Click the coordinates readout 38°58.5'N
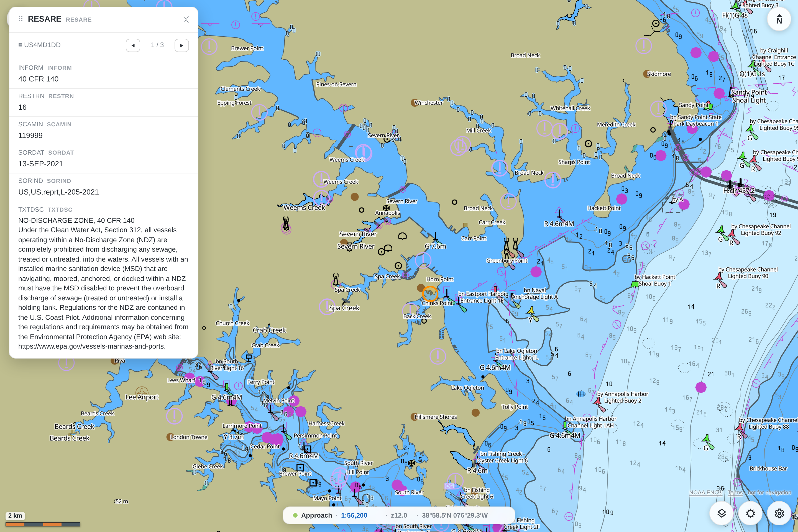Image resolution: width=798 pixels, height=532 pixels. pyautogui.click(x=455, y=515)
